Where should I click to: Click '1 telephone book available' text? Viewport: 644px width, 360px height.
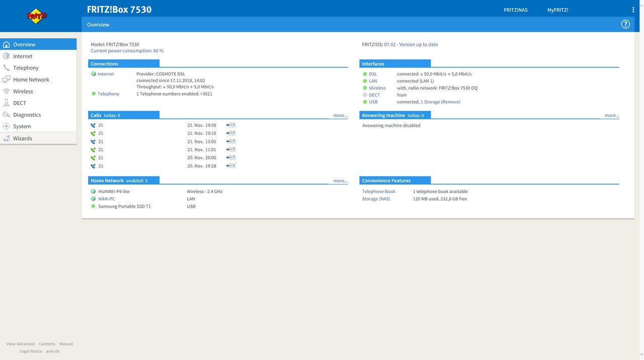pos(440,192)
